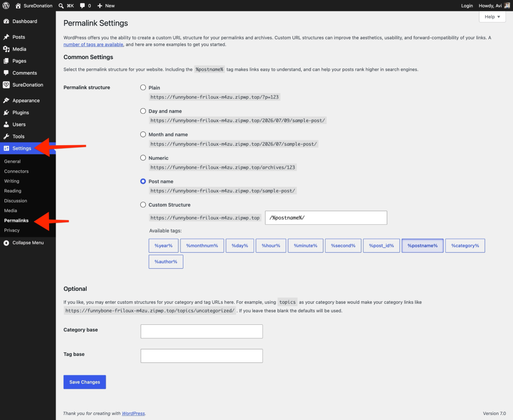
Task: Open the search magnifier icon
Action: [x=61, y=6]
